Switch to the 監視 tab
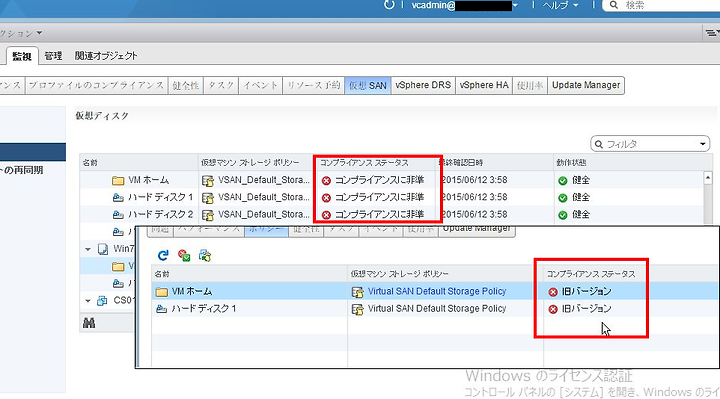720x399 pixels. tap(22, 56)
